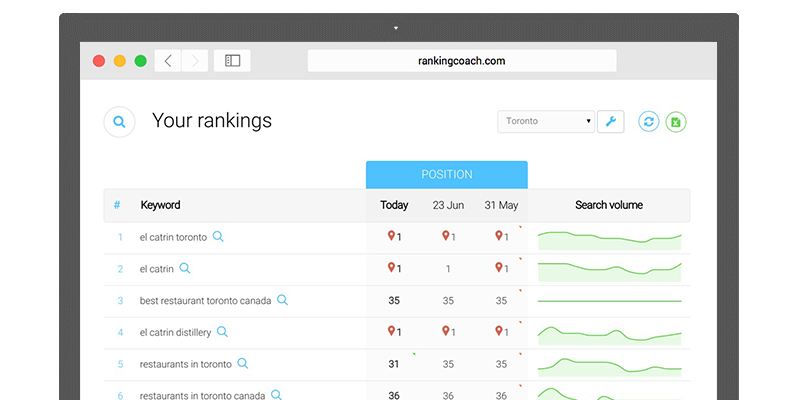Click the green export spreadsheet icon
This screenshot has width=800, height=400.
(x=676, y=122)
